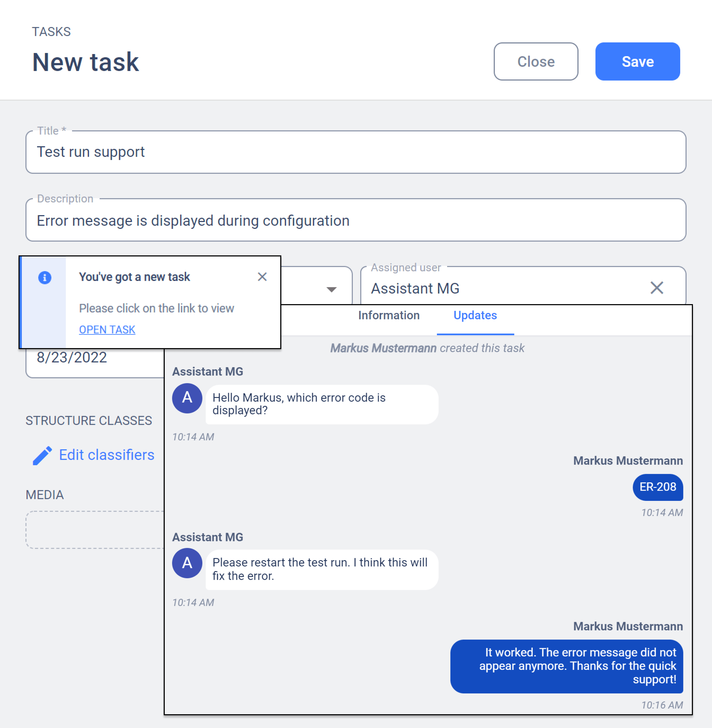This screenshot has height=728, width=712.
Task: Click into the Title input field
Action: pyautogui.click(x=355, y=152)
